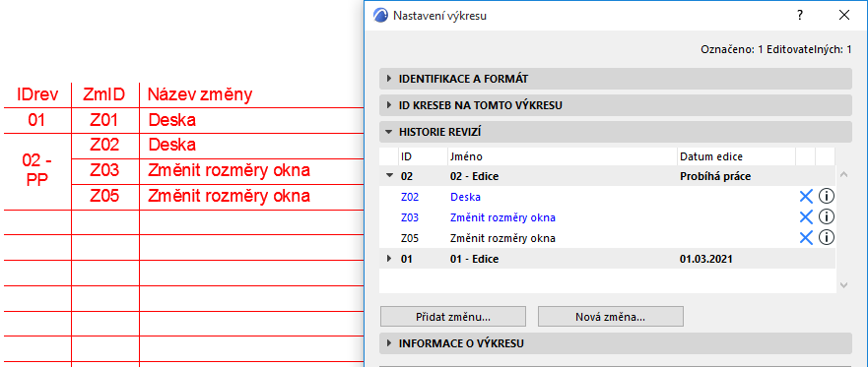Click the Z03 cell in red drawing table
The image size is (868, 367).
pyautogui.click(x=104, y=171)
